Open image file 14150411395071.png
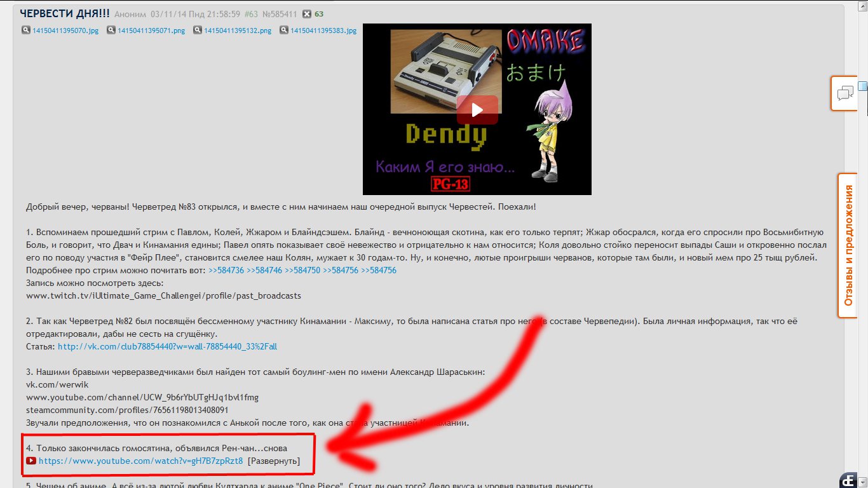This screenshot has width=868, height=488. click(151, 30)
